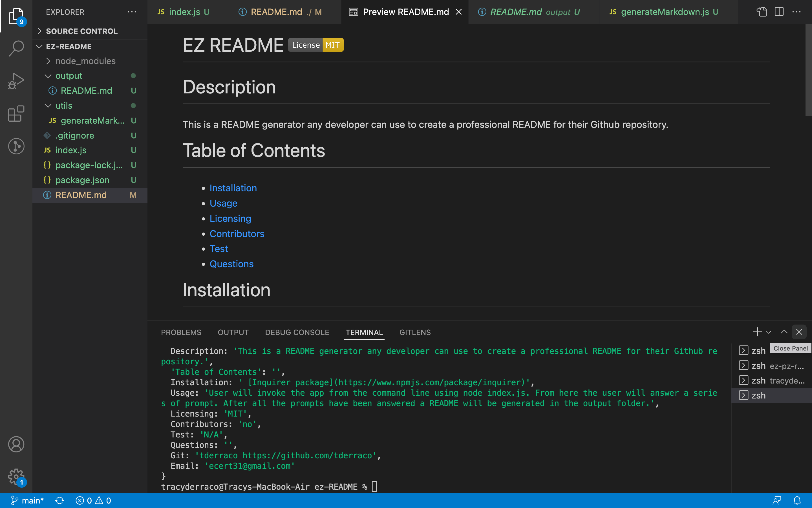Screen dimensions: 812x508
Task: Click the License MIT badge
Action: coord(316,45)
